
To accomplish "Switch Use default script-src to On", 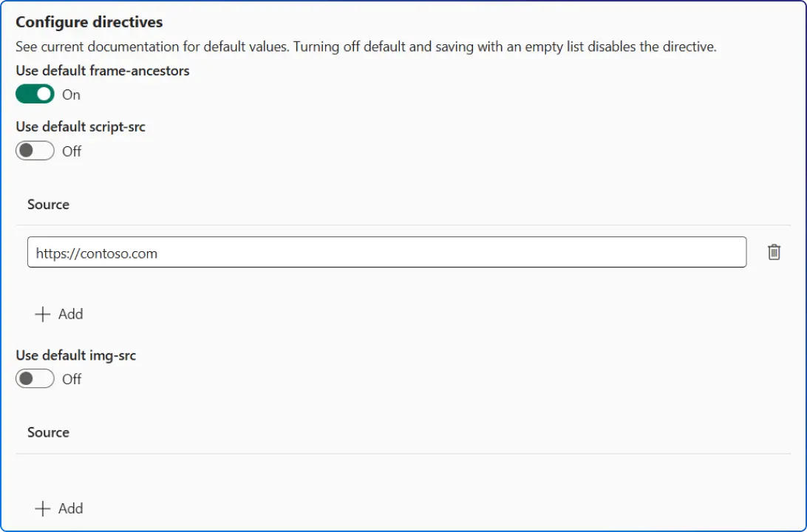I will click(34, 151).
